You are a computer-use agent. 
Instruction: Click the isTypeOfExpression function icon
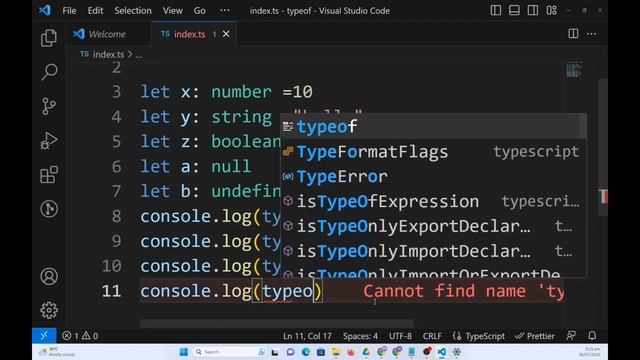[x=288, y=201]
